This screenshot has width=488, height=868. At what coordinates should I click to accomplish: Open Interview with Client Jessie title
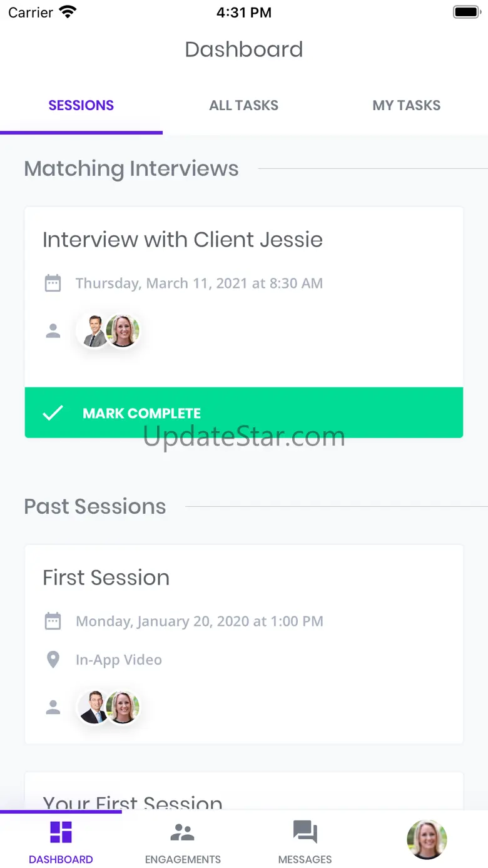pos(182,240)
